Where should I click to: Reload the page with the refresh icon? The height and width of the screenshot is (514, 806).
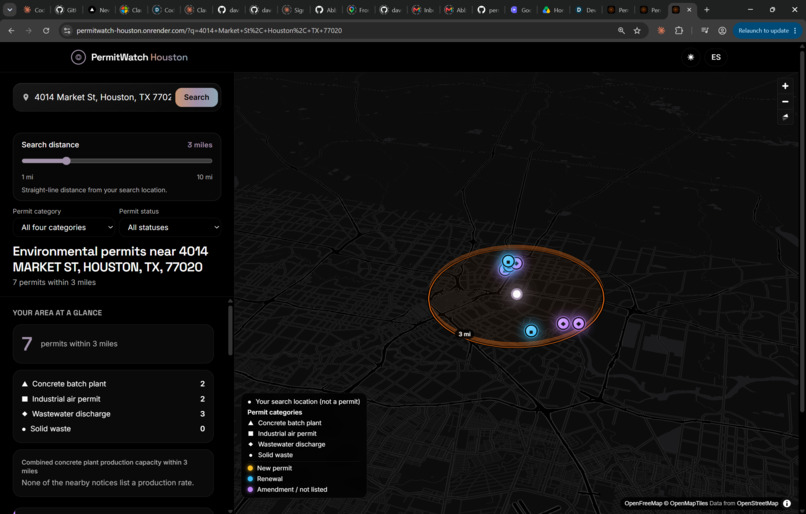click(46, 30)
